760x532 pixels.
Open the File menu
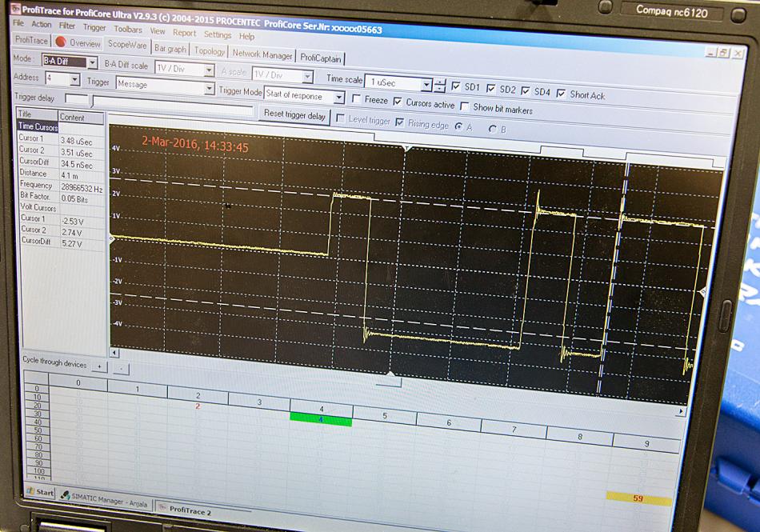click(18, 22)
